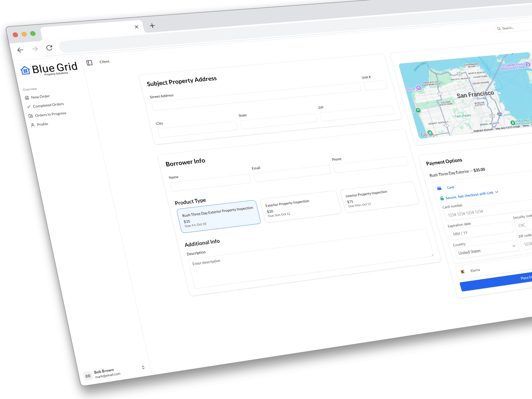Click the browser reload icon

pyautogui.click(x=49, y=48)
